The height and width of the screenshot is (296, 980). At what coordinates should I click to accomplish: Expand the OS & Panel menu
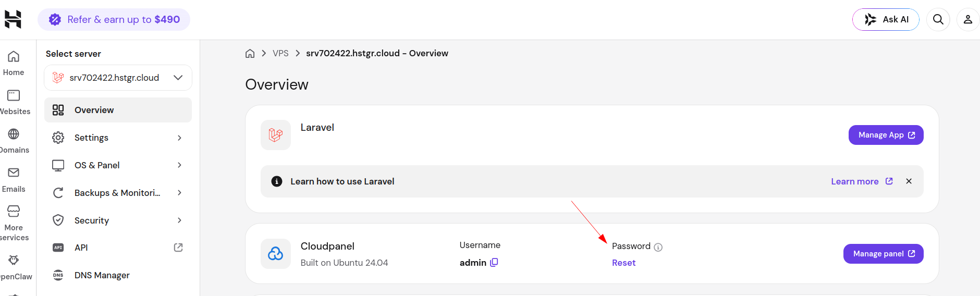point(118,165)
